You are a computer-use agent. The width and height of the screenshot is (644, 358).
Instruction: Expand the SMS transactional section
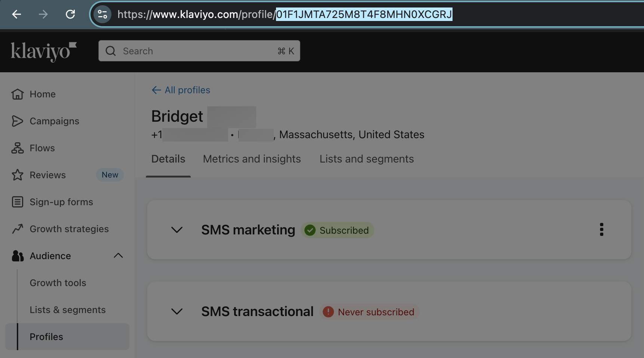click(177, 311)
